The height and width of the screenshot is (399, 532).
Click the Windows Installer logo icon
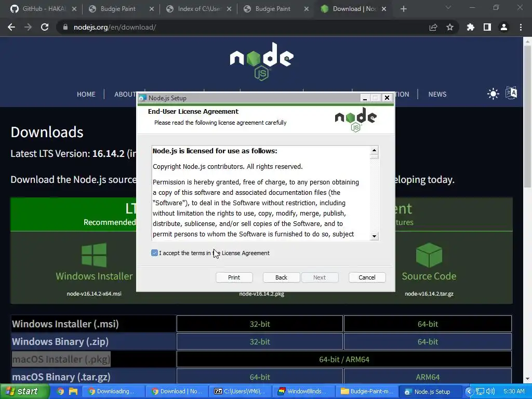94,255
